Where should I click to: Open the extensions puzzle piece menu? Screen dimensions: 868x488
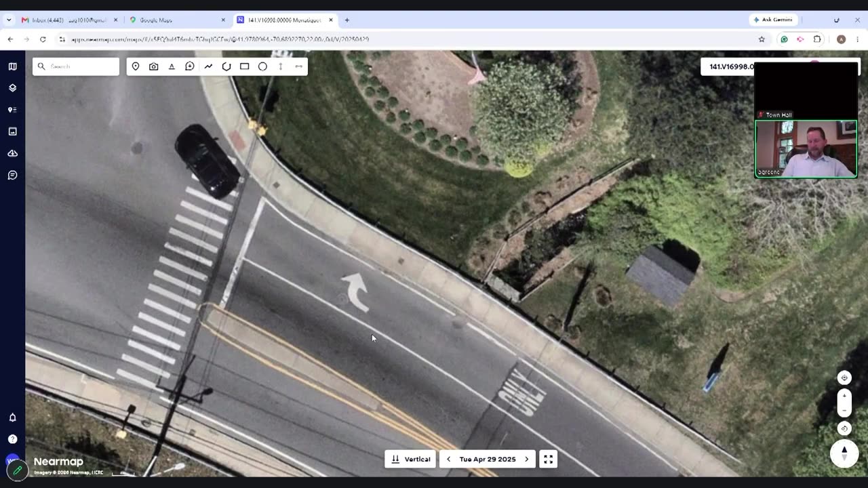point(817,39)
